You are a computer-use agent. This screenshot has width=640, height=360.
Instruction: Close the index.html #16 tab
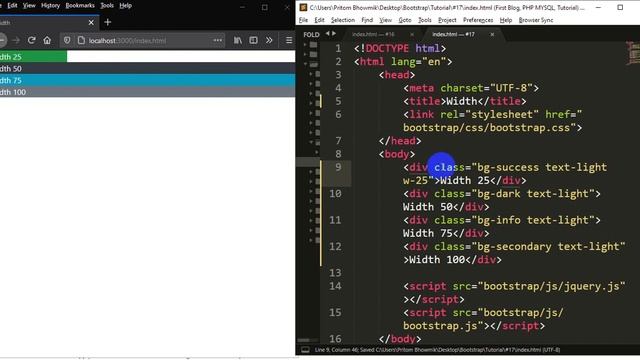click(x=412, y=35)
